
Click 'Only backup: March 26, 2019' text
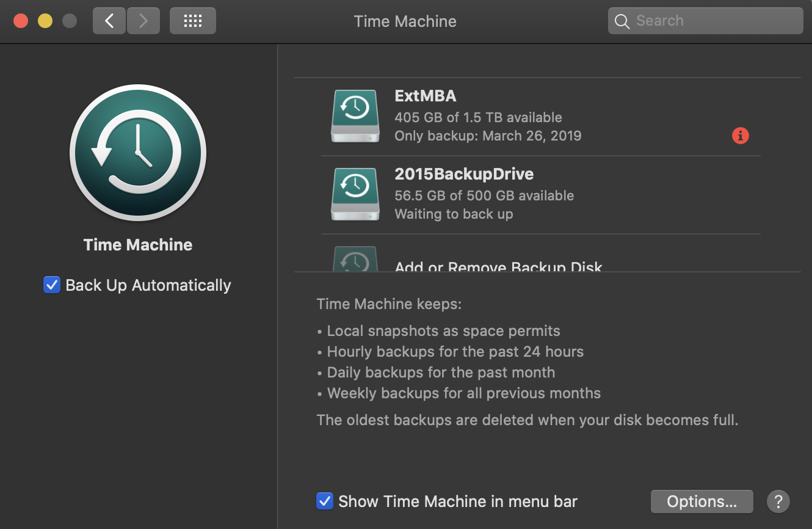[488, 136]
